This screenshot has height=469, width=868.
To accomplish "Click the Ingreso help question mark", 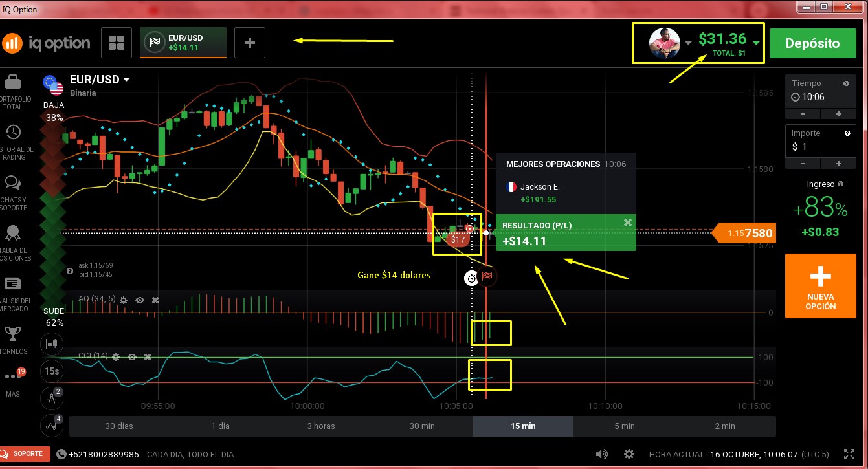I will click(841, 184).
